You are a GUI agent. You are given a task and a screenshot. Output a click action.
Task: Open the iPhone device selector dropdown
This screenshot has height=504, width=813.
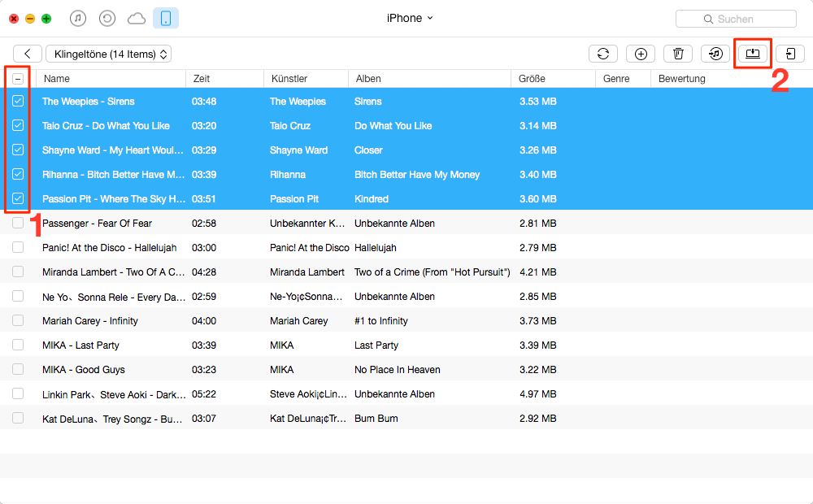[410, 18]
